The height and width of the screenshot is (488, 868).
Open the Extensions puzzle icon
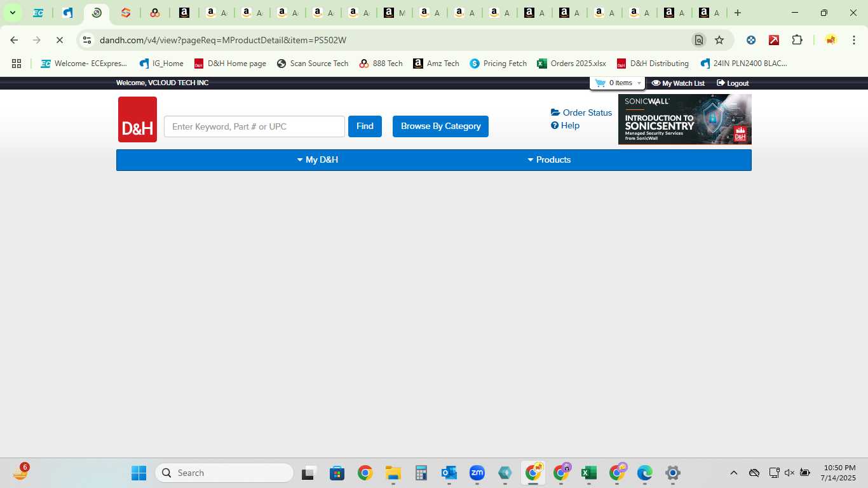[x=797, y=40]
